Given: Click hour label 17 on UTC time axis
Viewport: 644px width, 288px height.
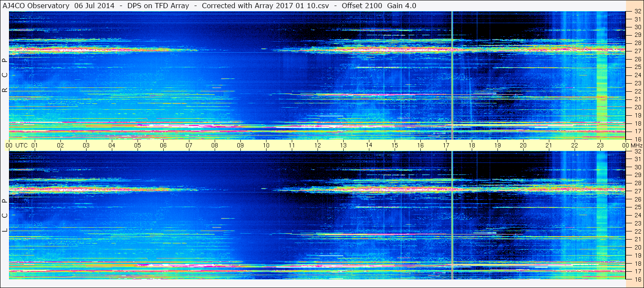Looking at the screenshot, I should click(446, 145).
